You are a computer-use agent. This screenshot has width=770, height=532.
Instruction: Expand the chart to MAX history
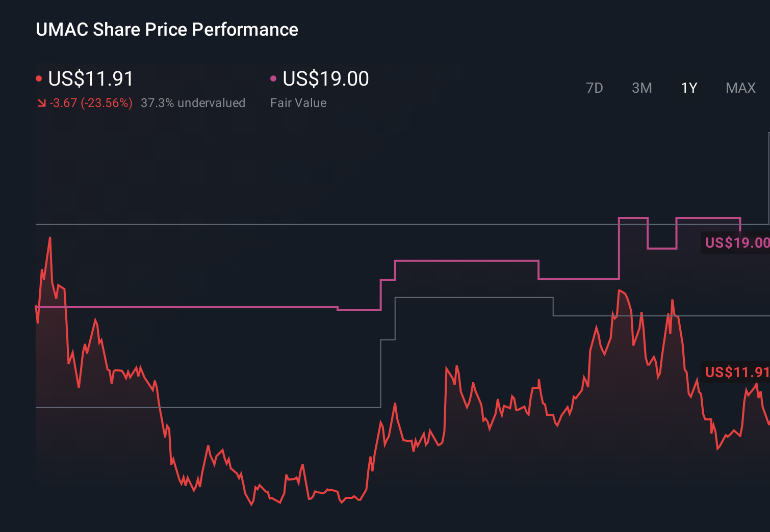[x=740, y=88]
